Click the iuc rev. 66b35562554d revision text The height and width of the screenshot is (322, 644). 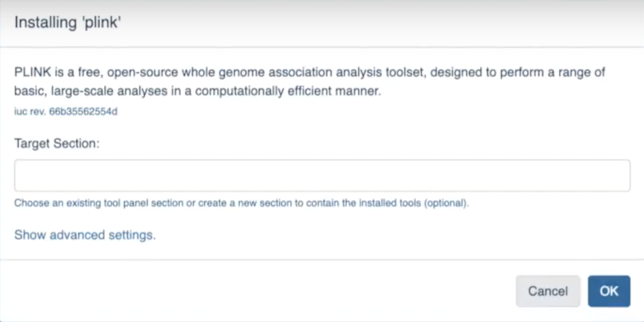[x=66, y=112]
